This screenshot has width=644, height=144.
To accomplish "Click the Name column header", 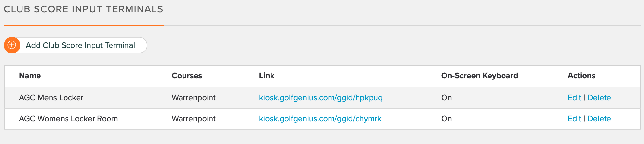I will pos(30,76).
